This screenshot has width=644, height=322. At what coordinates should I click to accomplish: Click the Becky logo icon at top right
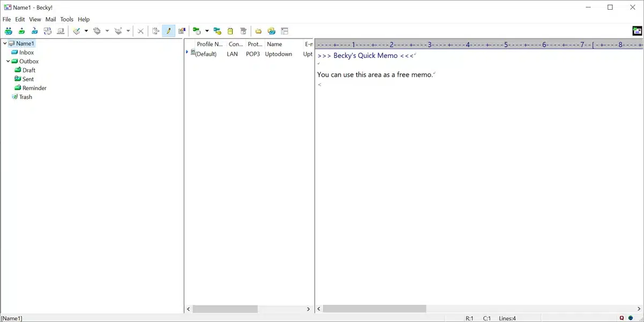[x=637, y=31]
